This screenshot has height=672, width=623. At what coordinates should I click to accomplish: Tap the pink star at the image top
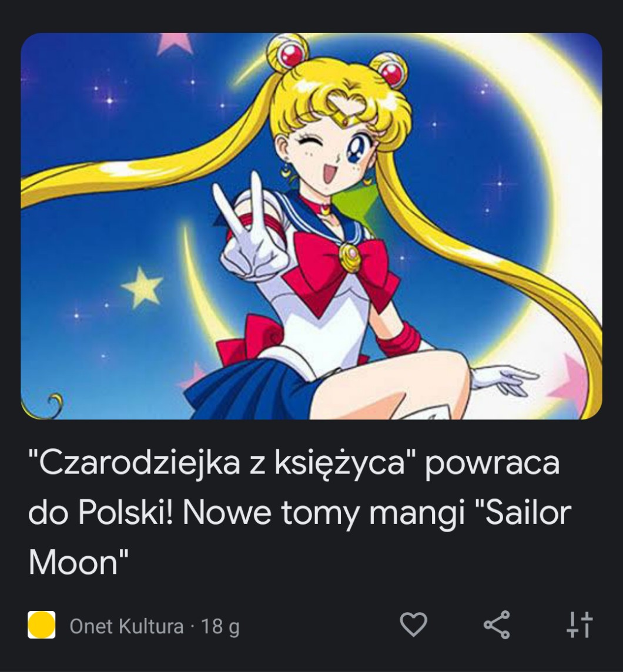(x=174, y=44)
